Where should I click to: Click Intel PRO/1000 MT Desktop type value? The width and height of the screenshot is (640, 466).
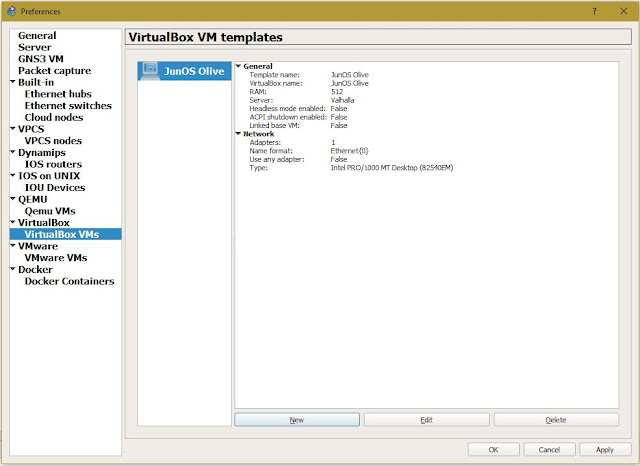point(392,168)
